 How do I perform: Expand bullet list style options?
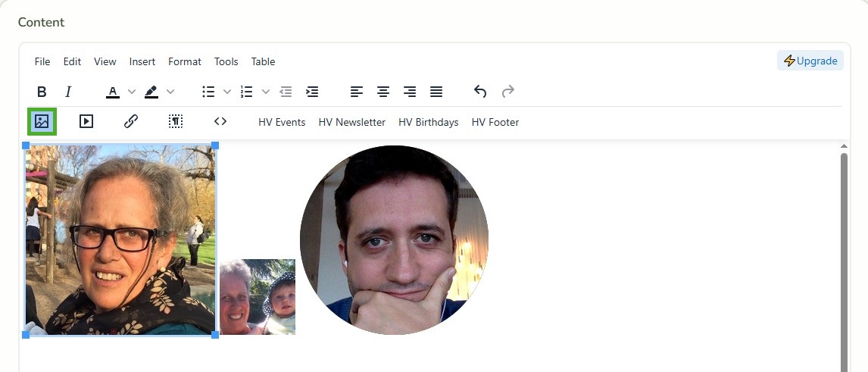(x=227, y=92)
